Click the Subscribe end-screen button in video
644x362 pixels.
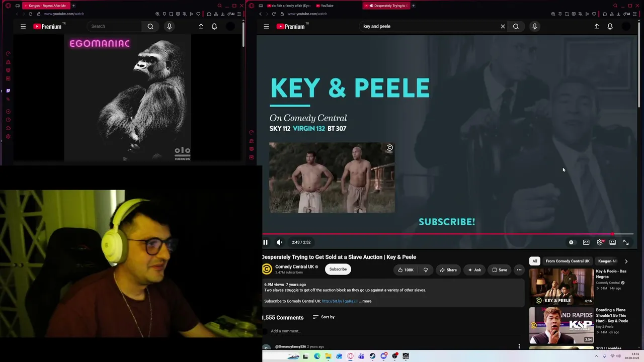click(x=447, y=222)
